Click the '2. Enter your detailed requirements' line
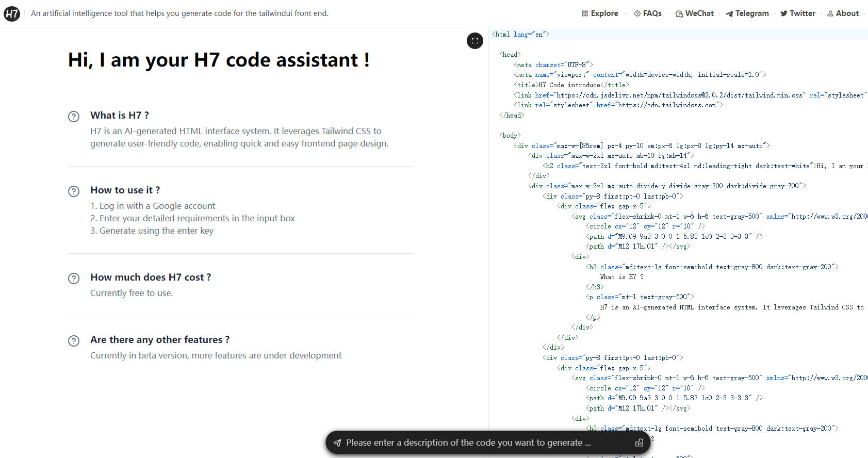Image resolution: width=868 pixels, height=458 pixels. (192, 218)
